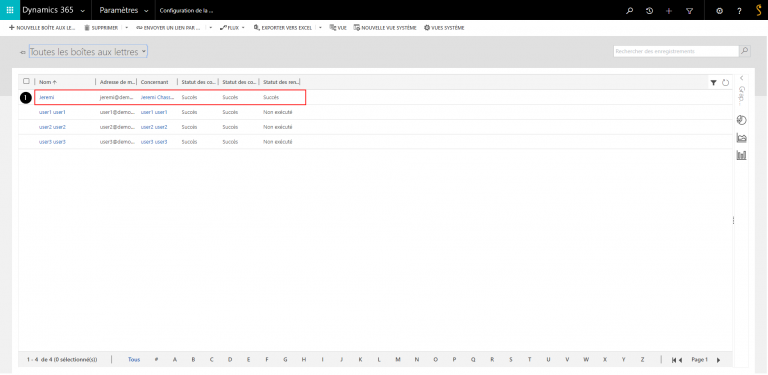Show the pie chart in chart pane
This screenshot has width=768, height=375.
coord(742,120)
